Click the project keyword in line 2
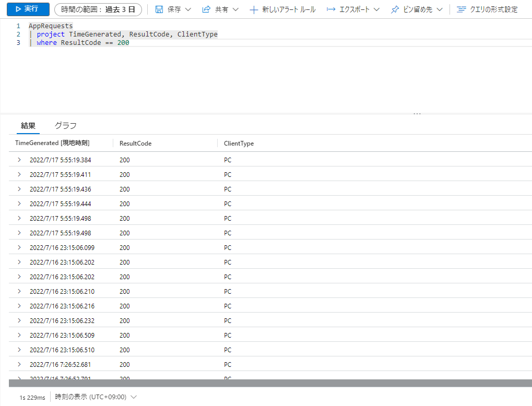532x406 pixels. pos(51,34)
